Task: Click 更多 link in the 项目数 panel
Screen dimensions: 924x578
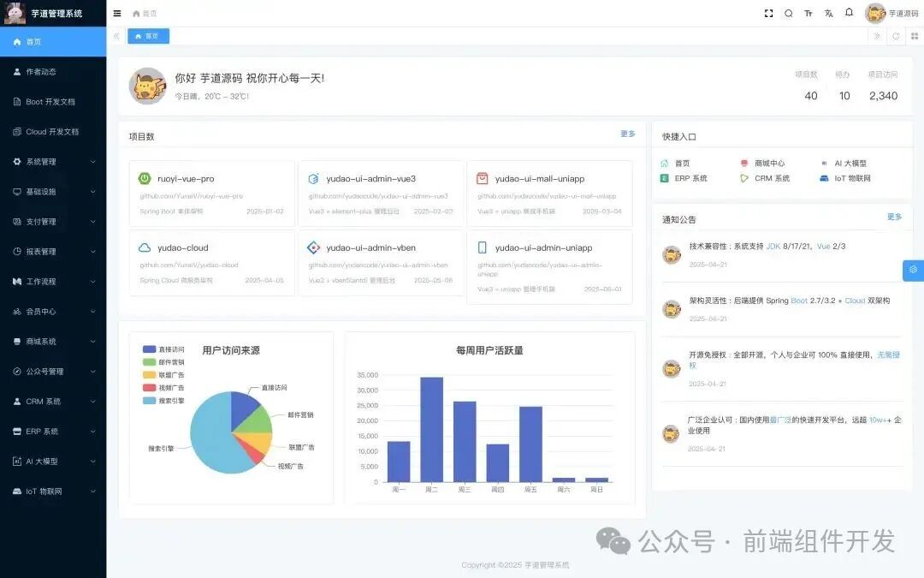Action: pyautogui.click(x=627, y=135)
